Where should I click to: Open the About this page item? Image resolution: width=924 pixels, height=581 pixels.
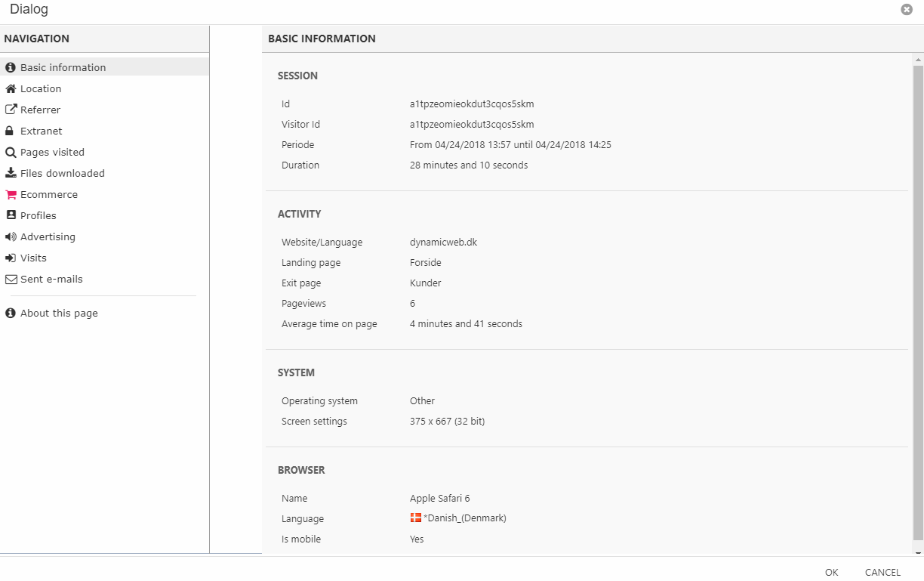click(x=59, y=313)
